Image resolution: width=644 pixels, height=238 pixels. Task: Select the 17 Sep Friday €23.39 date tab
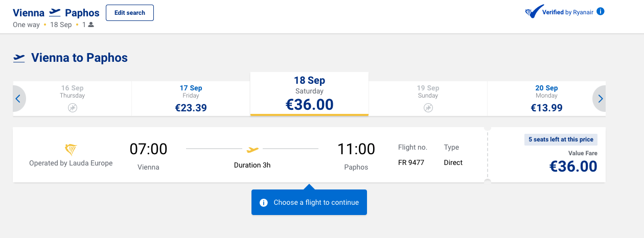pyautogui.click(x=191, y=99)
